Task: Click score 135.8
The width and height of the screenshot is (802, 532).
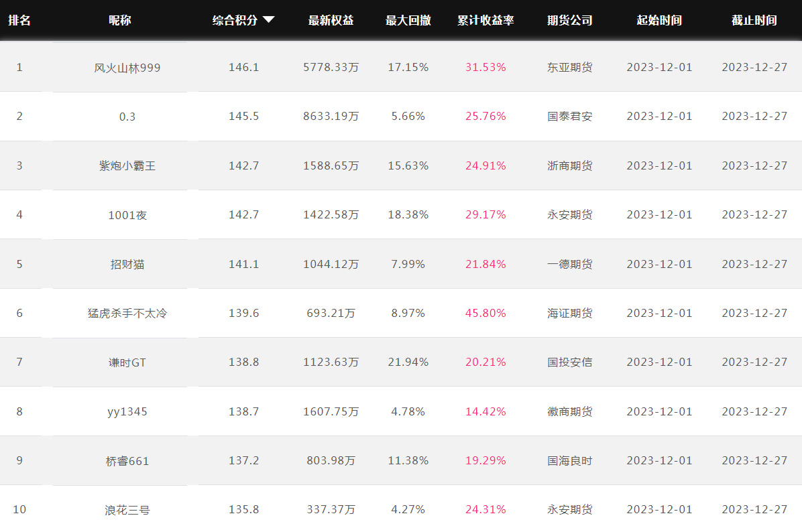Action: point(244,510)
